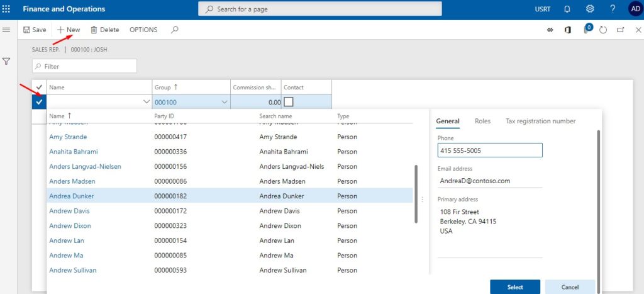Image resolution: width=644 pixels, height=294 pixels.
Task: Click the Phone field 415 555-5005
Action: point(490,150)
